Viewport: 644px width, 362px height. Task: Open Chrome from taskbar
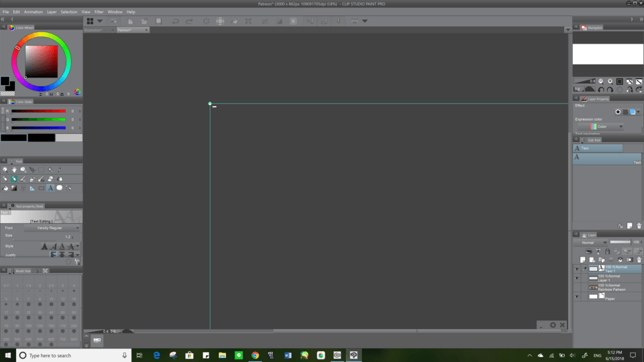coord(255,355)
